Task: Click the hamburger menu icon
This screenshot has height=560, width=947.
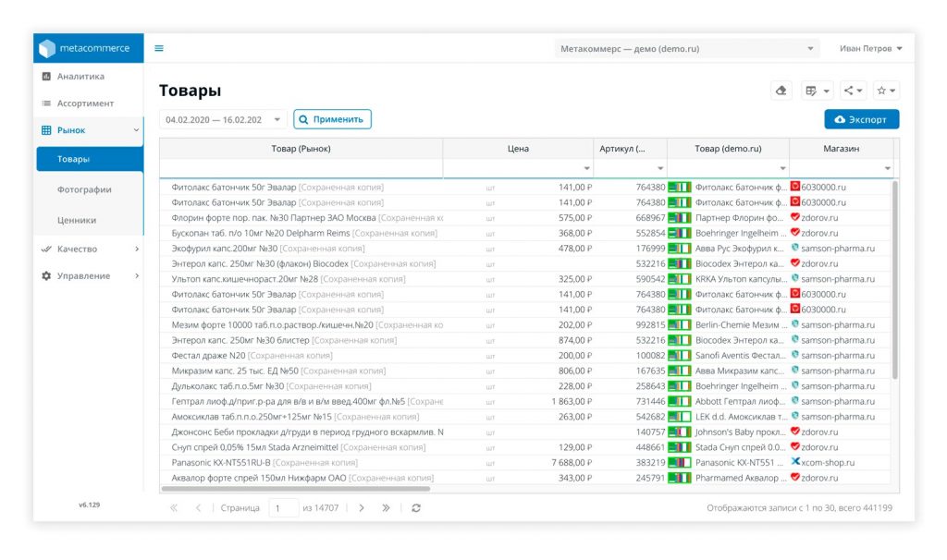Action: 159,49
